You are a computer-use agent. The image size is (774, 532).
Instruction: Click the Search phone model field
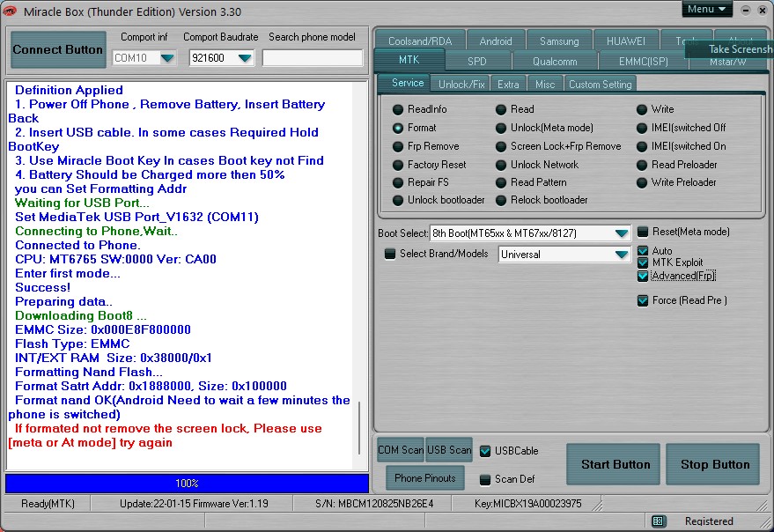point(313,58)
